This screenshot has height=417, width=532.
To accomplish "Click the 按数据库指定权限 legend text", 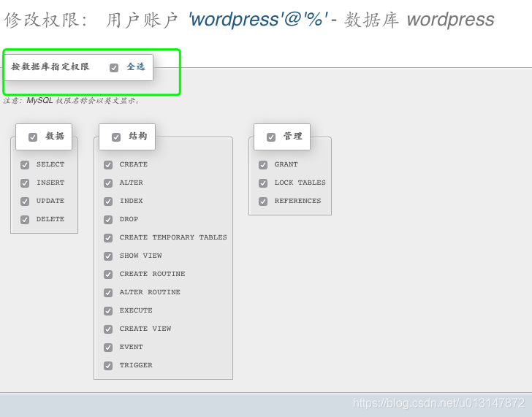I will click(50, 66).
